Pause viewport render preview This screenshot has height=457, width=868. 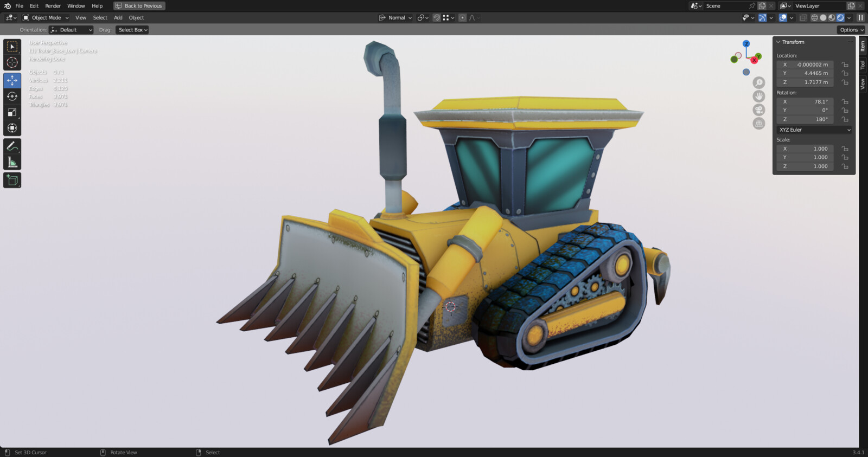point(860,18)
